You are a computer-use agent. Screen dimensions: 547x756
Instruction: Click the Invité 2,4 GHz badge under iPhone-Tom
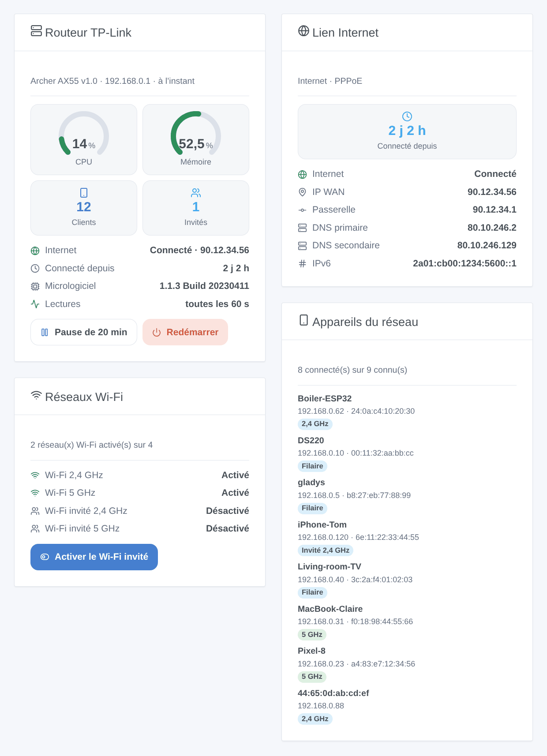[326, 550]
